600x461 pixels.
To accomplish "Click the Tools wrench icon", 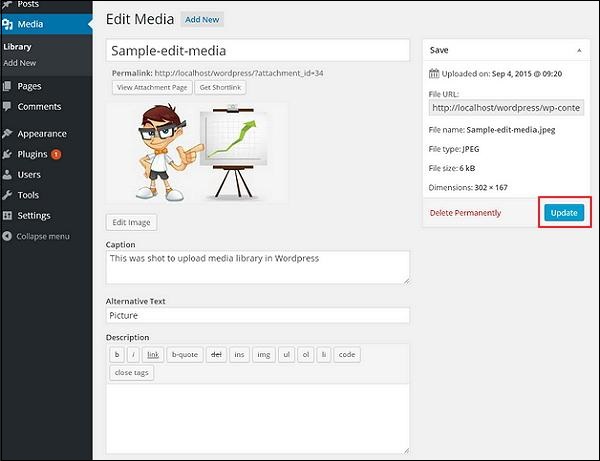I will (x=8, y=195).
